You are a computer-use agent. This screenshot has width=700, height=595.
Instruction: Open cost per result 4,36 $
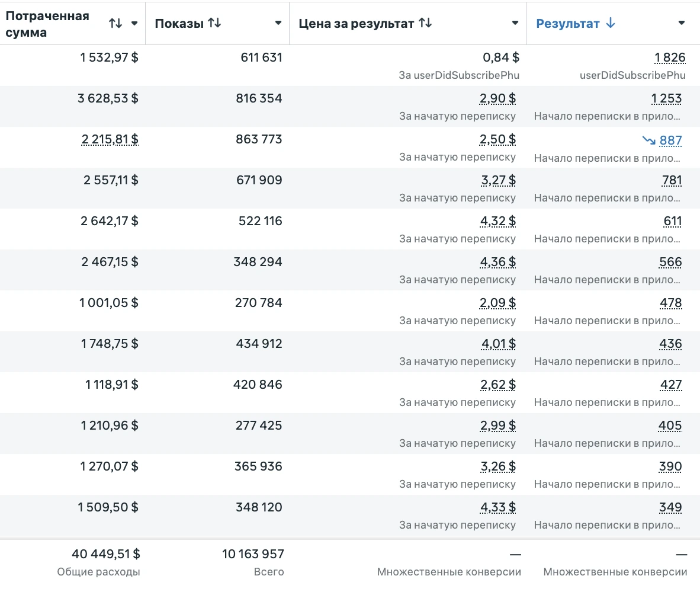pyautogui.click(x=498, y=262)
